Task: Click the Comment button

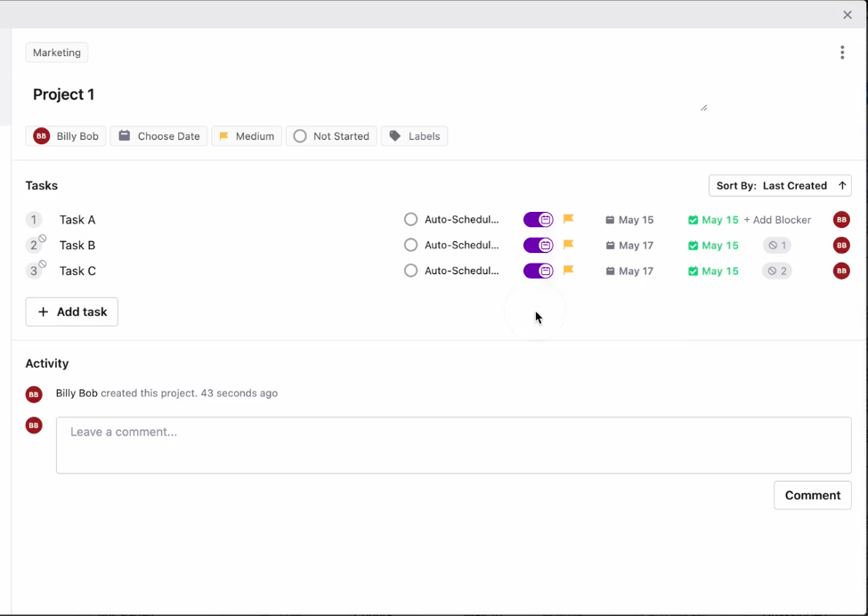Action: [812, 495]
